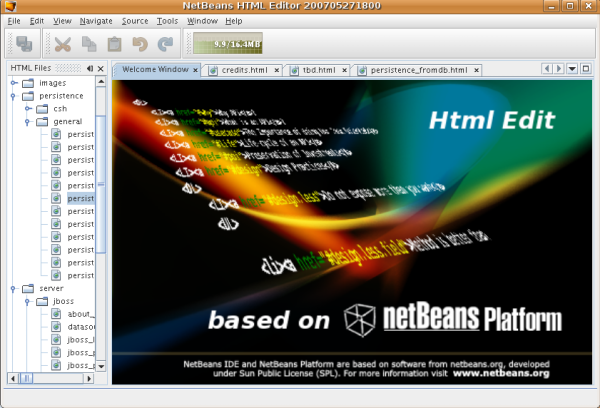This screenshot has width=600, height=408.
Task: Maximize the editor window area
Action: click(x=586, y=69)
